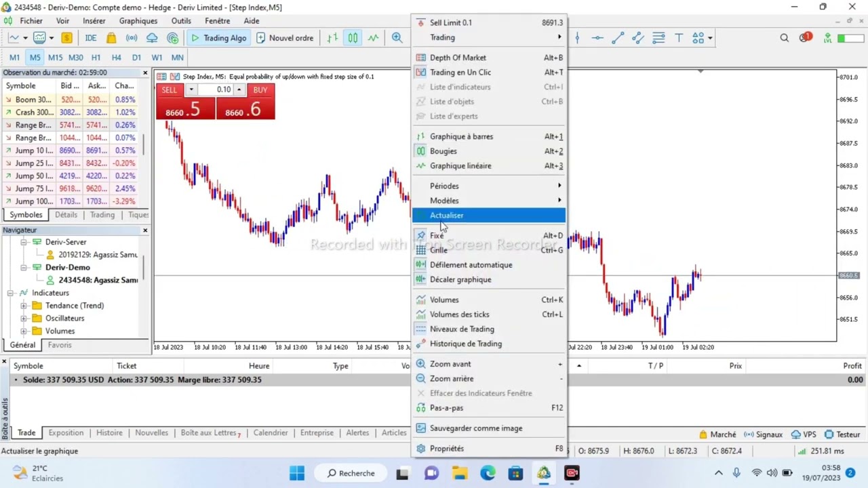Select the line chart toolbar icon
This screenshot has width=868, height=488.
click(373, 38)
